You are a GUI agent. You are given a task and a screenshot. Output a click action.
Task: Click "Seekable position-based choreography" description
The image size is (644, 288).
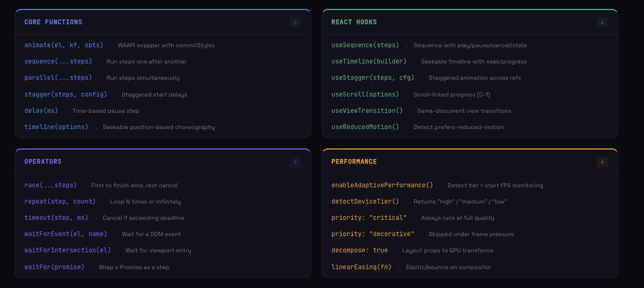(159, 127)
